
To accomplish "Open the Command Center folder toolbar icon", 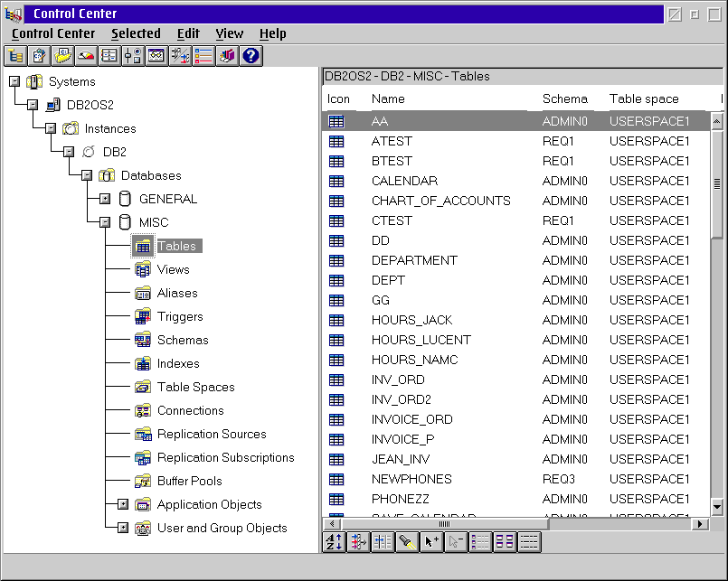I will point(62,56).
